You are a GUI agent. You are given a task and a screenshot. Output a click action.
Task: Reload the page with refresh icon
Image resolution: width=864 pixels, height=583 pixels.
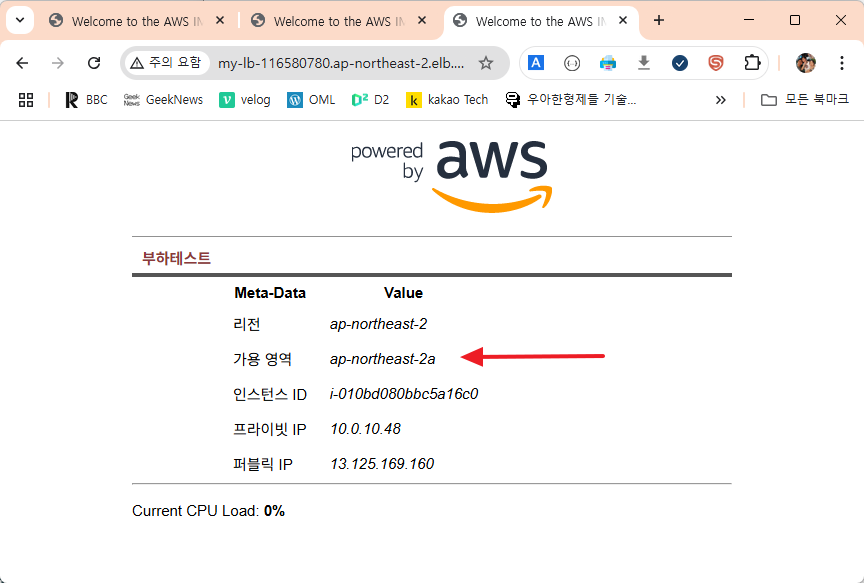[94, 63]
